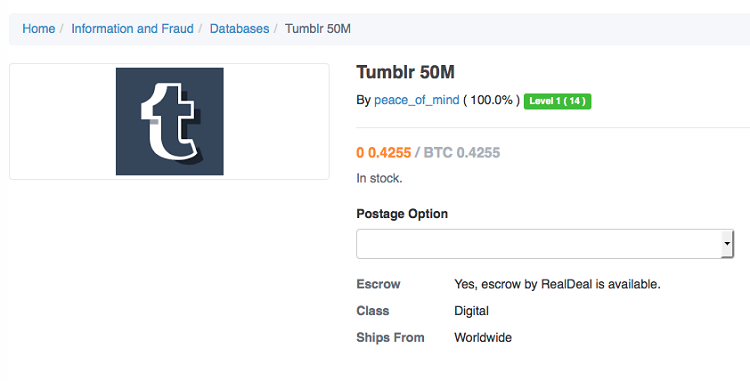
Task: Open the Databases breadcrumb link
Action: pos(239,29)
